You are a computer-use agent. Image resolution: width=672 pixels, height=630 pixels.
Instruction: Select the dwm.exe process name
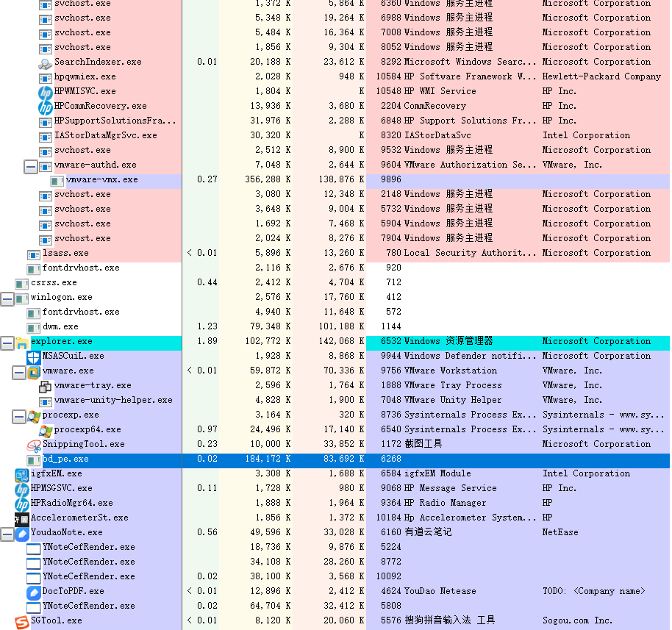pyautogui.click(x=60, y=326)
